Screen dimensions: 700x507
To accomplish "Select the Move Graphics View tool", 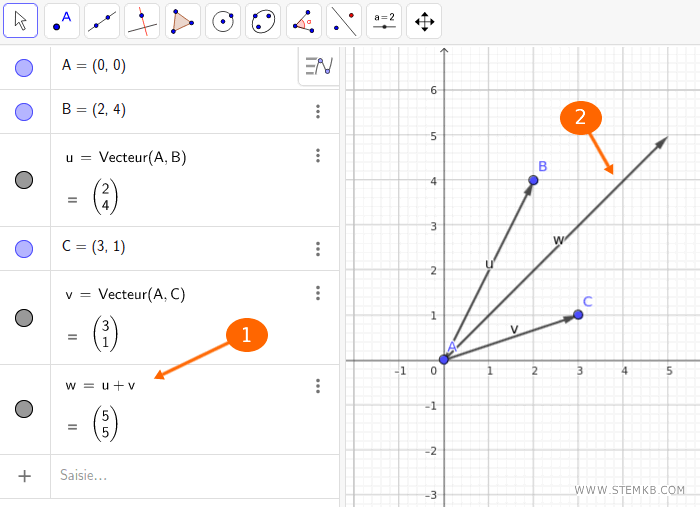I will pyautogui.click(x=424, y=21).
